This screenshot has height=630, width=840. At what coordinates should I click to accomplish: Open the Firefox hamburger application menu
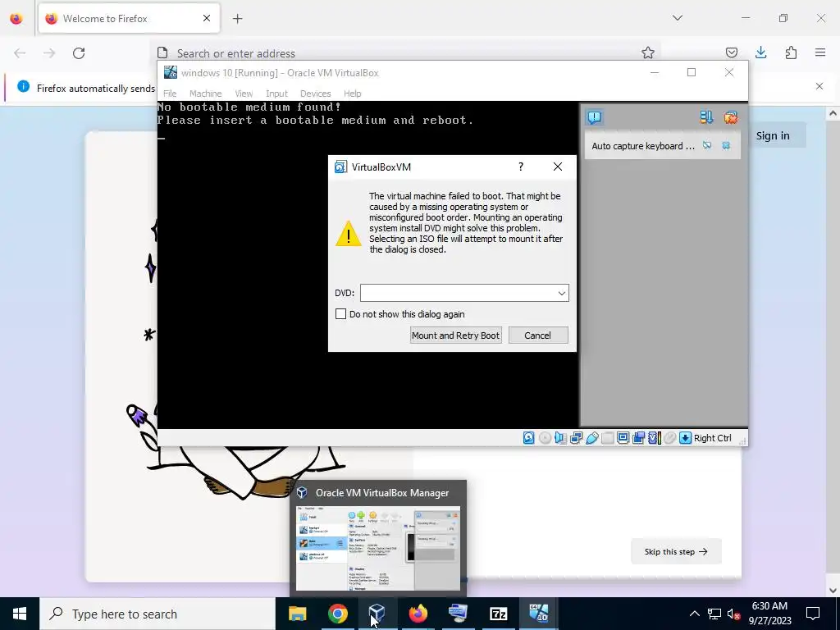[820, 52]
